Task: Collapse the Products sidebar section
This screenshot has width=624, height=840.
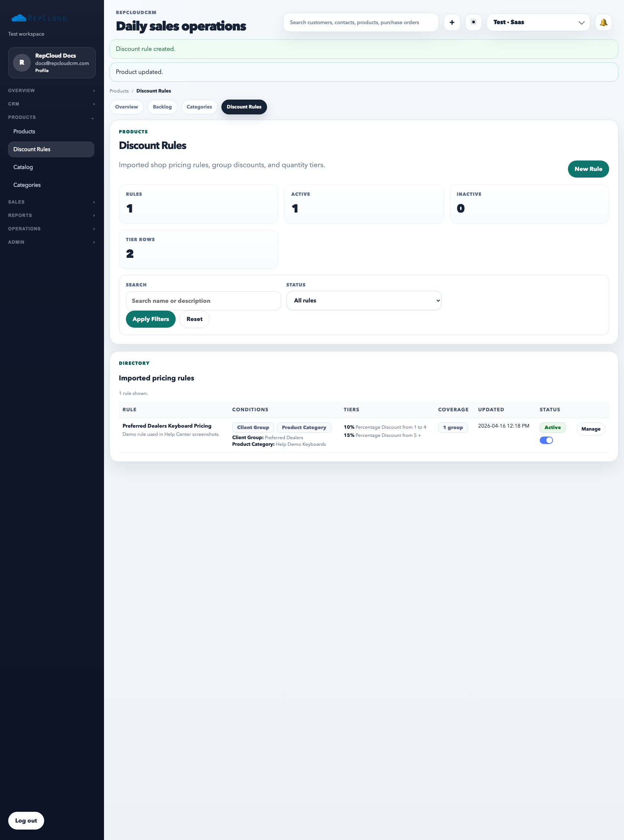Action: (x=51, y=117)
